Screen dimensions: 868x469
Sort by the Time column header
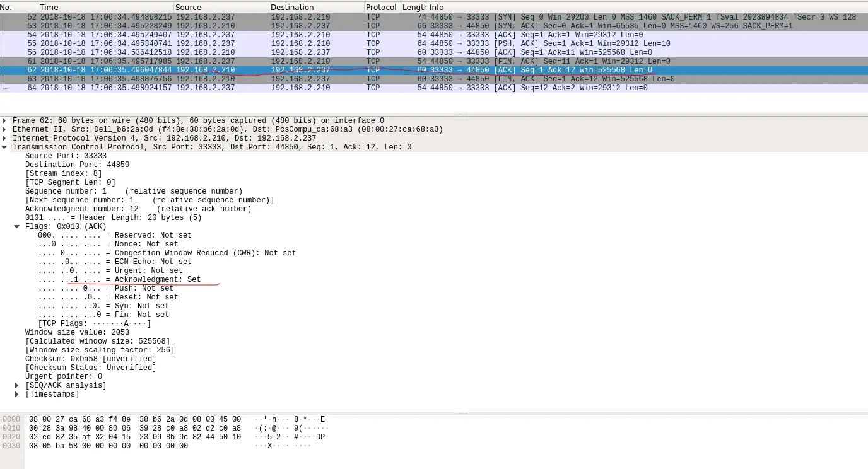pyautogui.click(x=106, y=7)
